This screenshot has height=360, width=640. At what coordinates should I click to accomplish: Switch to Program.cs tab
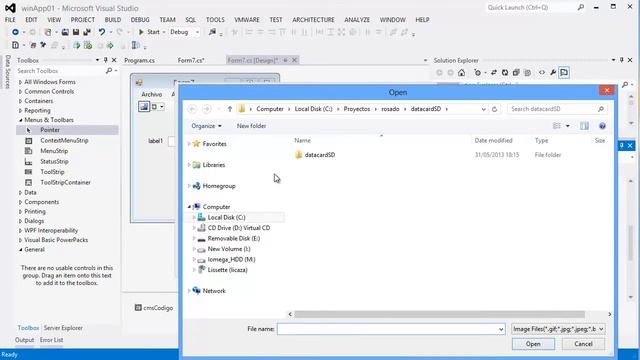pos(139,60)
